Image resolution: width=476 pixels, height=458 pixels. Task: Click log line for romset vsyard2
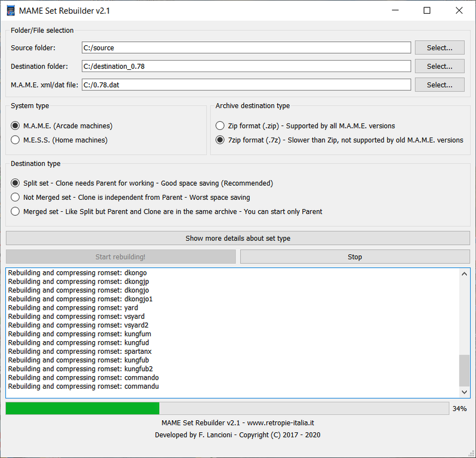coord(78,325)
